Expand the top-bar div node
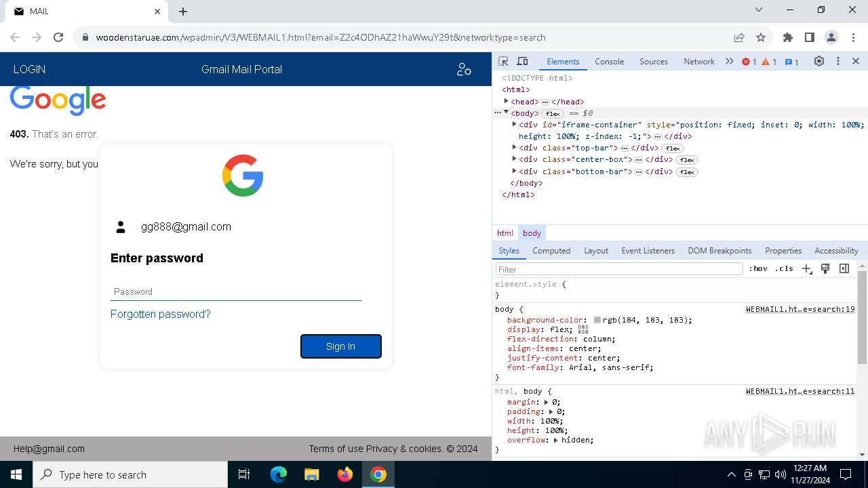Viewport: 868px width, 488px height. pos(514,147)
